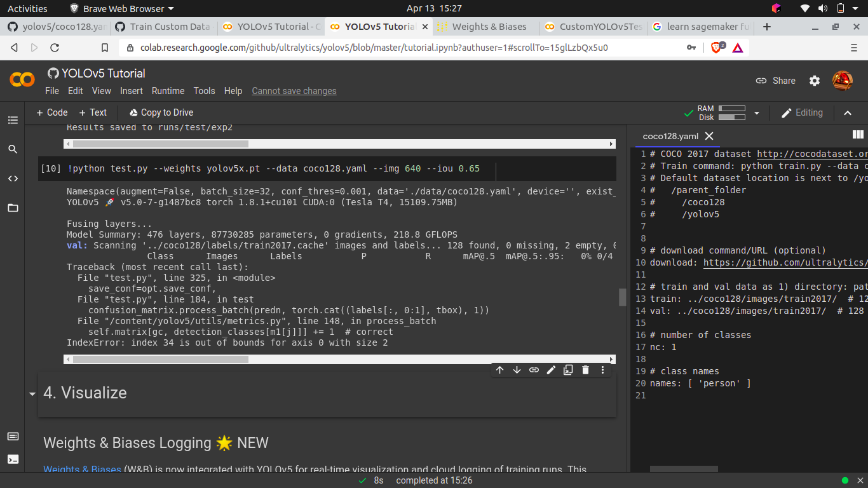868x488 pixels.
Task: Reload the current browser page
Action: coord(55,48)
